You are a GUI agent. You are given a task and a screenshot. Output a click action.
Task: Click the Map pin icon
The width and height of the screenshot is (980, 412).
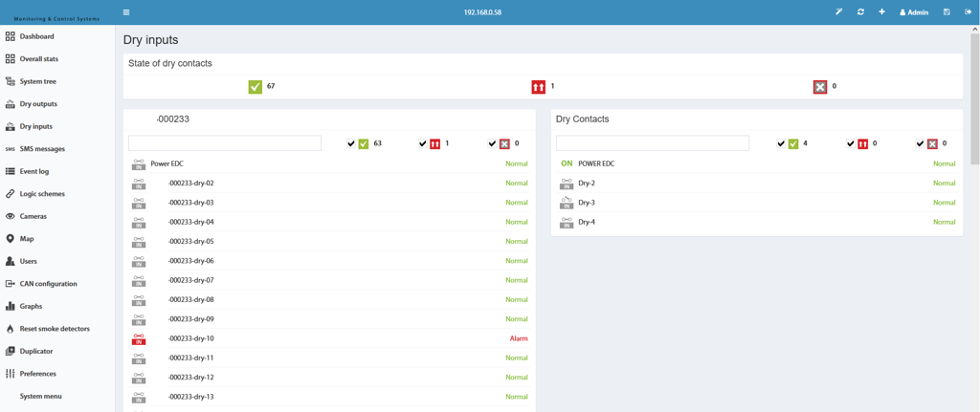click(x=10, y=238)
